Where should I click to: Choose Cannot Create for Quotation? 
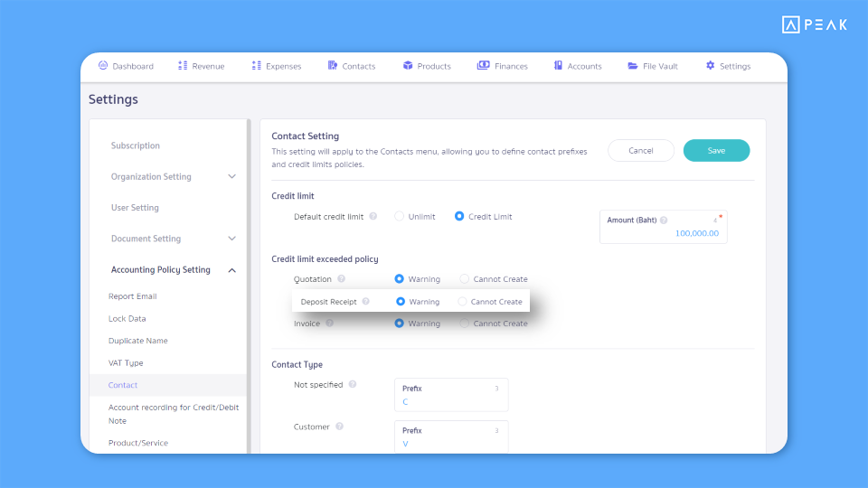tap(465, 279)
